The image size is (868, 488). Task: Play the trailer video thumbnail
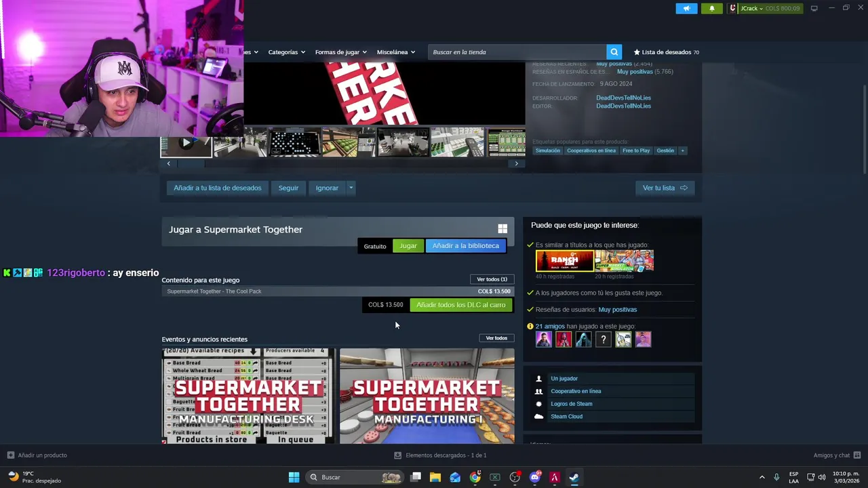click(x=186, y=142)
